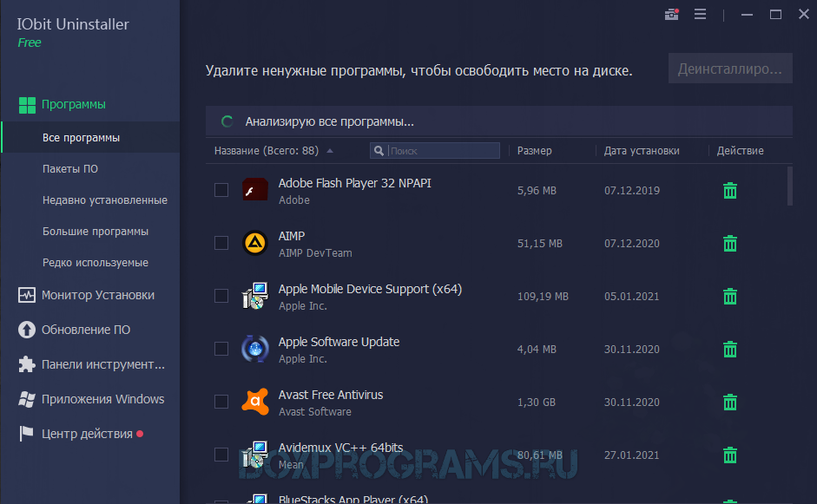Select Все программы in sidebar
The width and height of the screenshot is (817, 504).
click(90, 137)
